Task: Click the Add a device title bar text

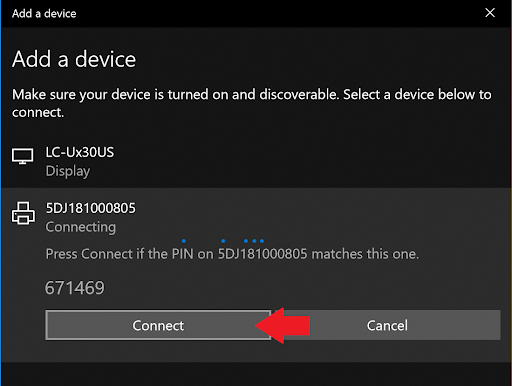Action: click(44, 14)
